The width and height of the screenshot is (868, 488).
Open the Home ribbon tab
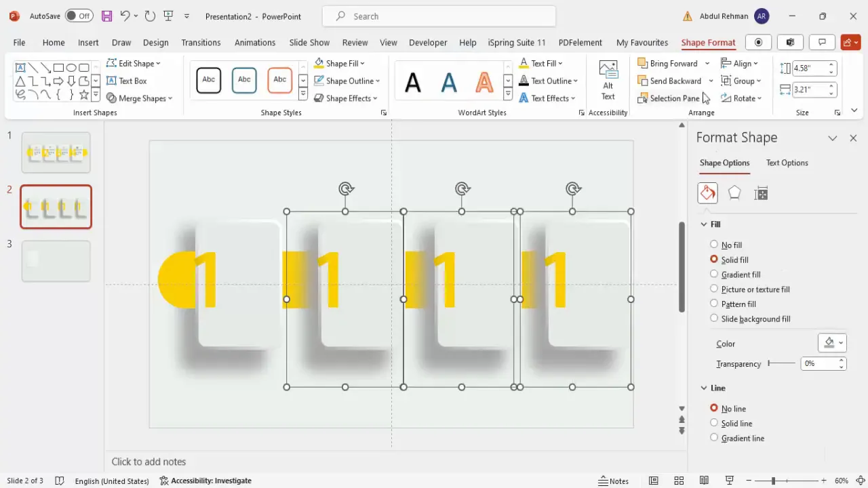pyautogui.click(x=54, y=42)
